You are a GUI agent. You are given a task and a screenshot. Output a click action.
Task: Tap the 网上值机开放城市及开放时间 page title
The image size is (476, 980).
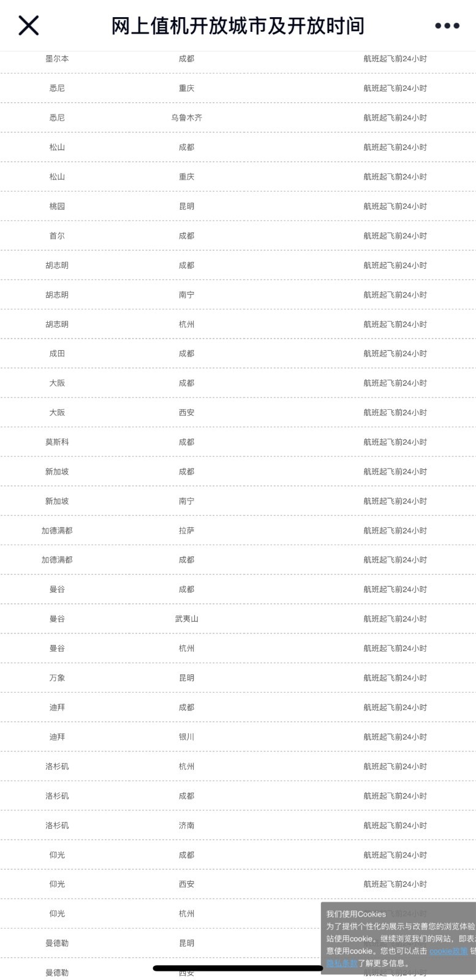pos(238,26)
